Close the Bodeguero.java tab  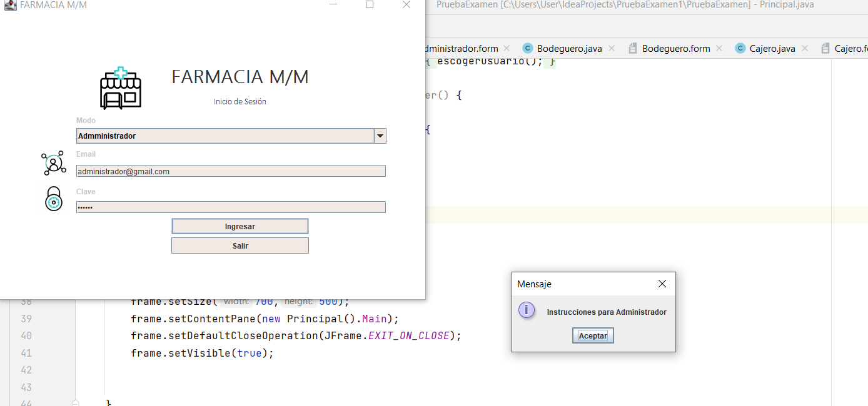611,48
